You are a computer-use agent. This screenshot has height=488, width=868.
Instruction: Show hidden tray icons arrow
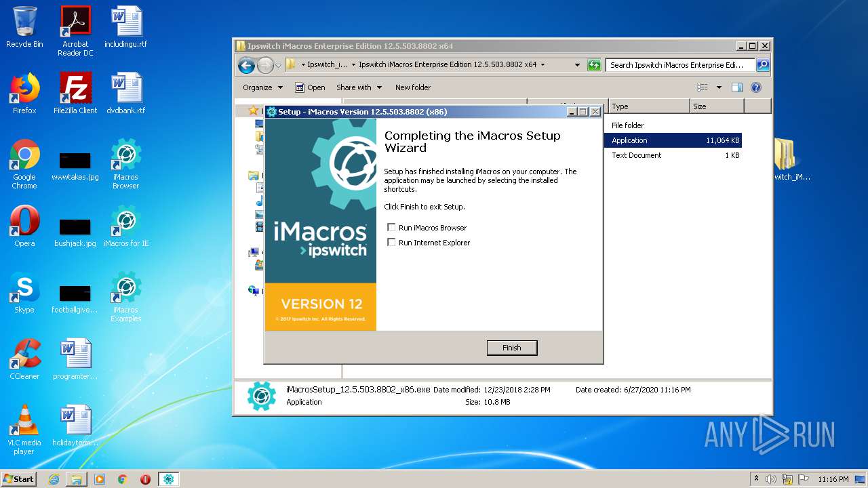pos(757,479)
